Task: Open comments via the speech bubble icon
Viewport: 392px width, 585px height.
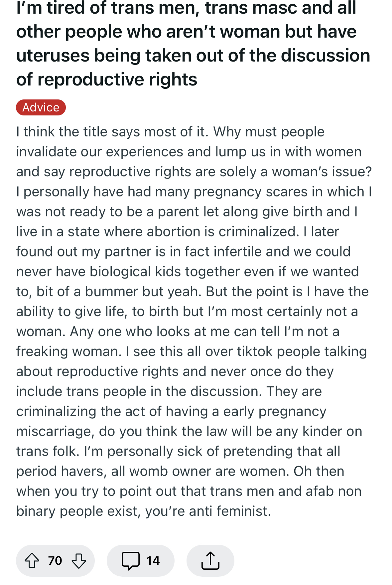Action: click(x=130, y=560)
